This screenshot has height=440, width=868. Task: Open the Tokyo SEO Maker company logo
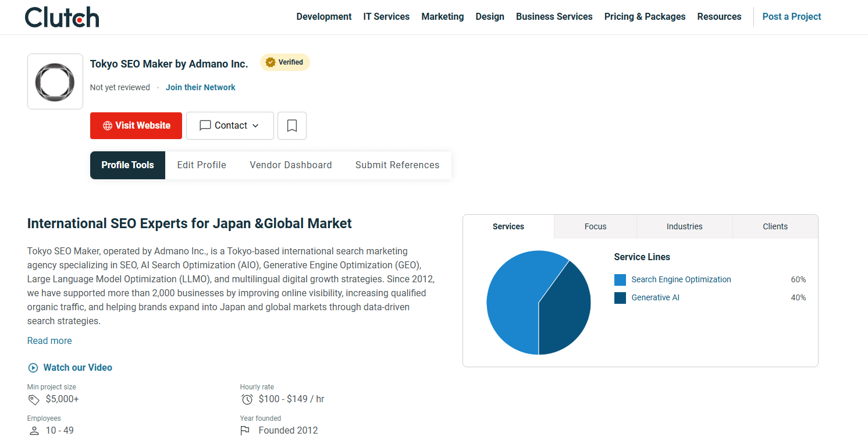(x=55, y=81)
